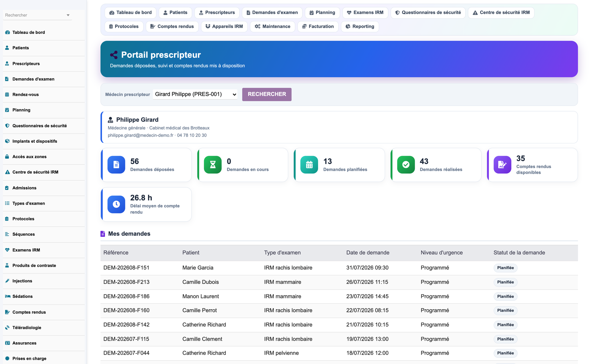Select the Protocoles top tab
589x364 pixels.
(124, 26)
